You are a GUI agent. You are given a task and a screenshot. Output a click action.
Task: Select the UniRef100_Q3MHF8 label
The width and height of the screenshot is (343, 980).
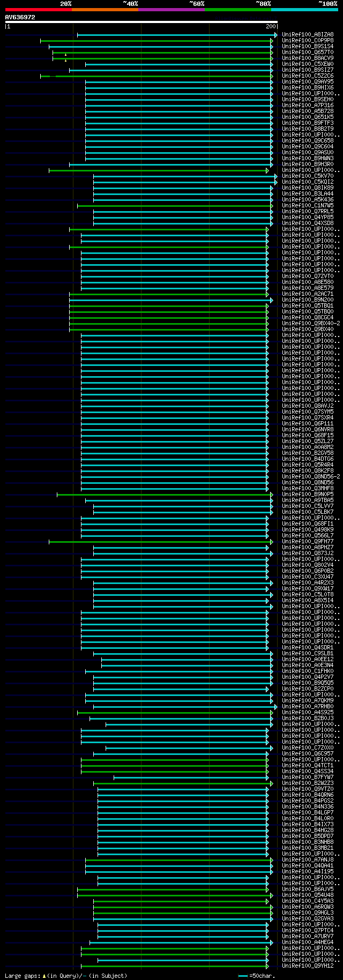click(308, 489)
